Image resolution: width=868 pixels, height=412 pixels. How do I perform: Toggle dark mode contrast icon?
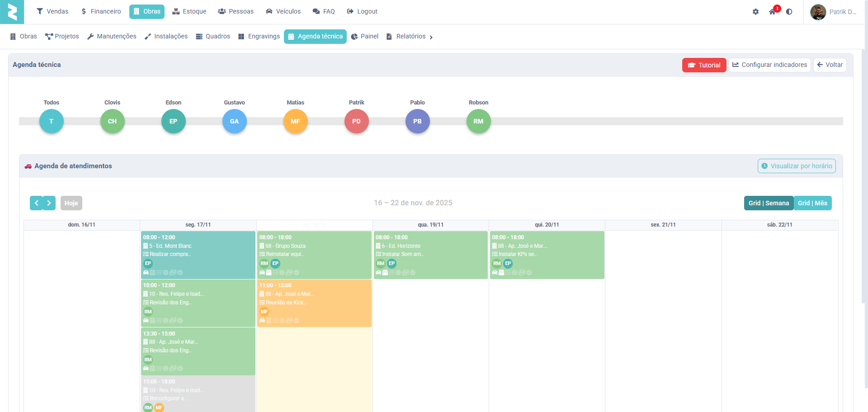tap(789, 12)
